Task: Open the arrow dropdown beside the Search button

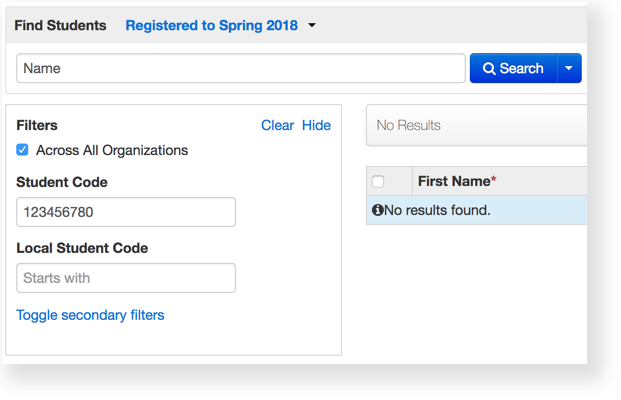Action: coord(568,69)
